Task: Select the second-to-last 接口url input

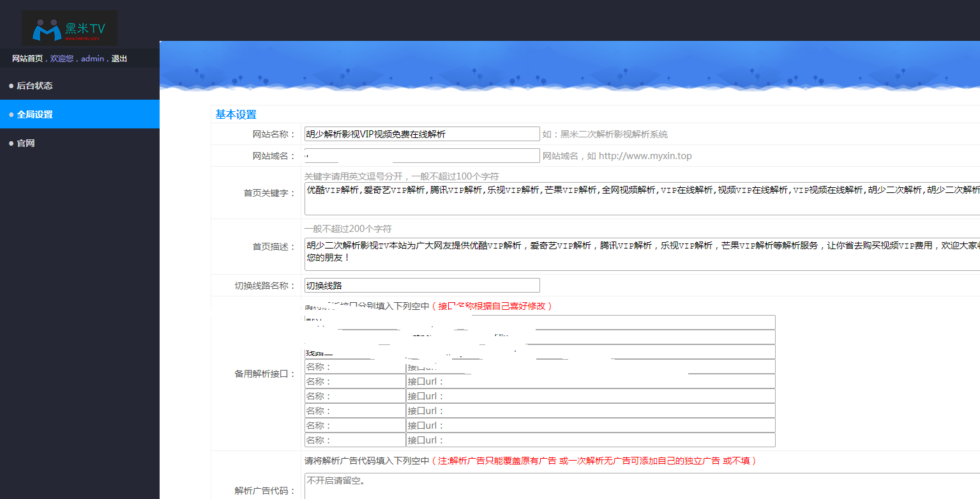Action: (591, 426)
